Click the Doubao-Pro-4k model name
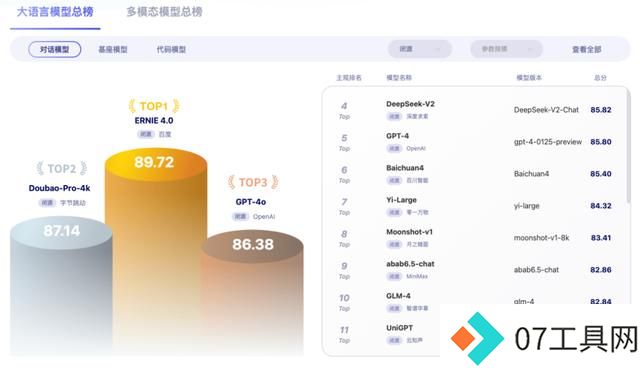This screenshot has height=372, width=640. (60, 188)
